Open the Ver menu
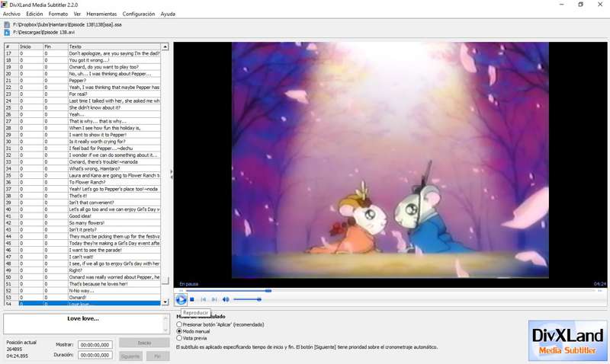This screenshot has height=364, width=610. pyautogui.click(x=77, y=14)
